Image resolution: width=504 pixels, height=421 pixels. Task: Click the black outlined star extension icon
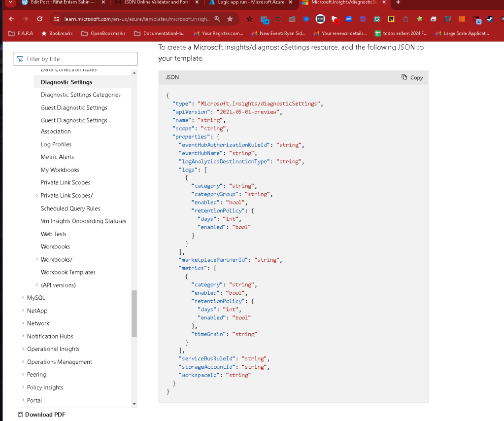250,19
